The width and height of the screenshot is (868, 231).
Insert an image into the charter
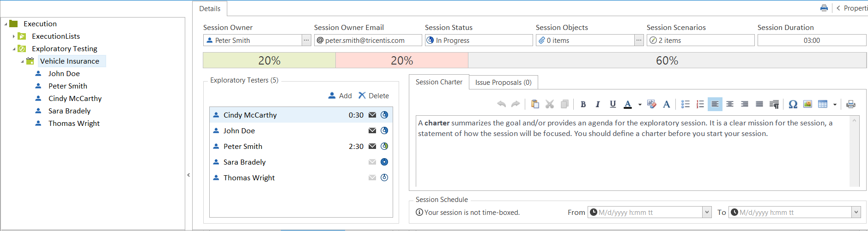click(x=807, y=104)
